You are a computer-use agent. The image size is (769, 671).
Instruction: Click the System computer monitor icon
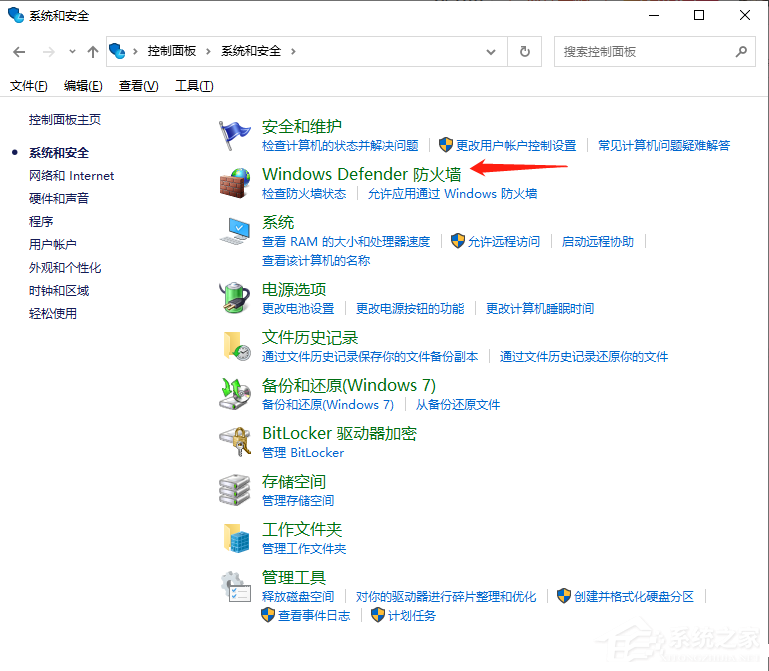pos(235,231)
